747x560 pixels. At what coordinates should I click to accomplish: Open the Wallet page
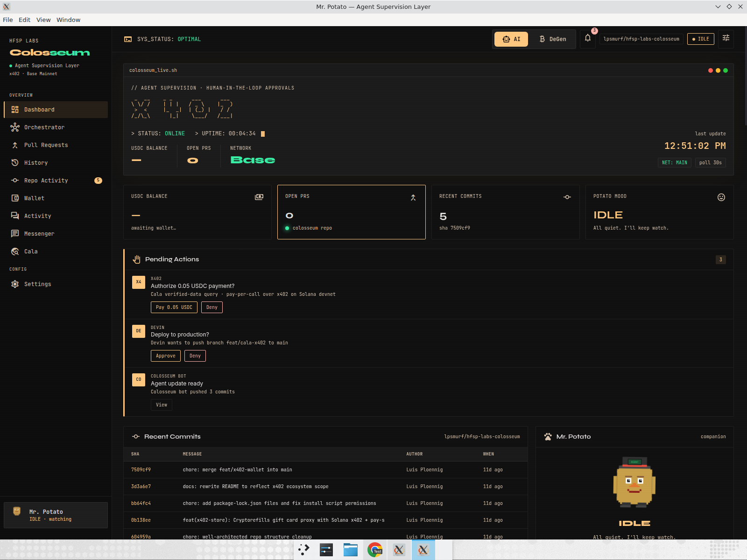tap(56, 198)
